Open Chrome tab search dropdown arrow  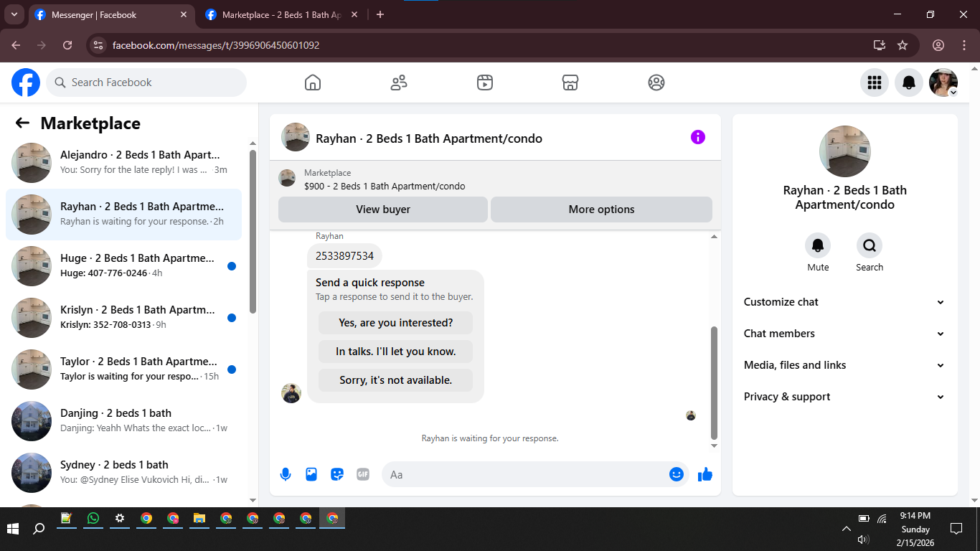pos(14,14)
